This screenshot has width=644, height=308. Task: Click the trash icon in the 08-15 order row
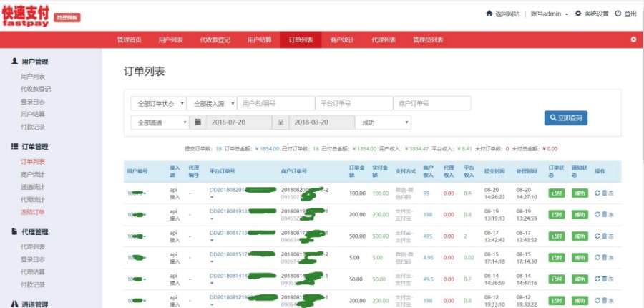click(605, 257)
